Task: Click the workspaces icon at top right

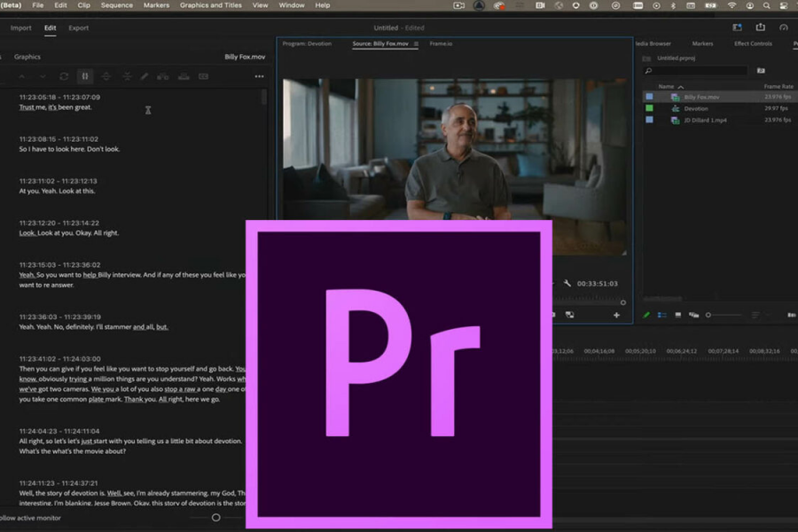Action: click(x=737, y=27)
